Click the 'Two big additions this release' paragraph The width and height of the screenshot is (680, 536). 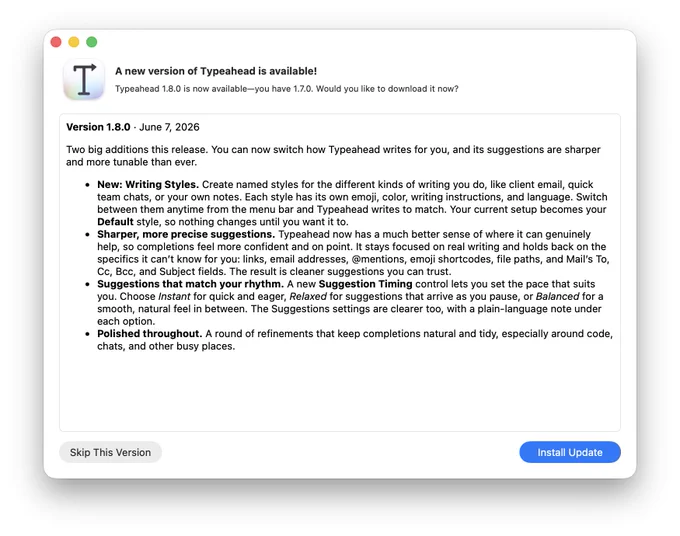click(333, 156)
